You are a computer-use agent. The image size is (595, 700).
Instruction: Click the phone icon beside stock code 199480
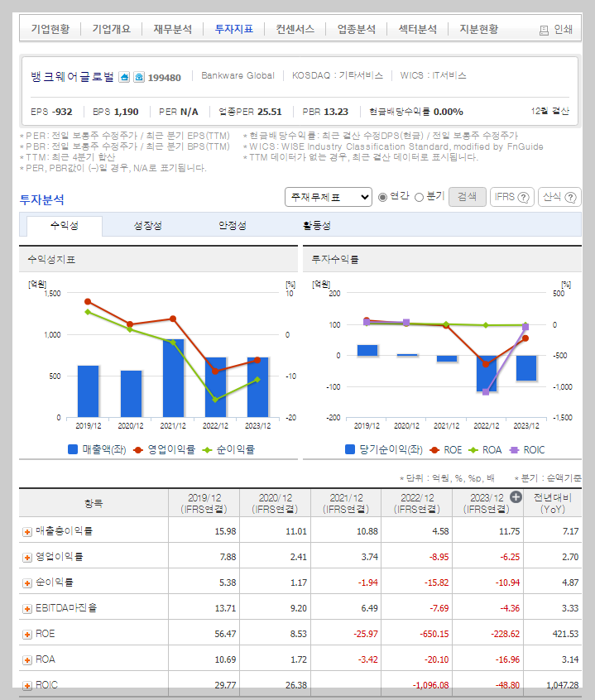[139, 77]
